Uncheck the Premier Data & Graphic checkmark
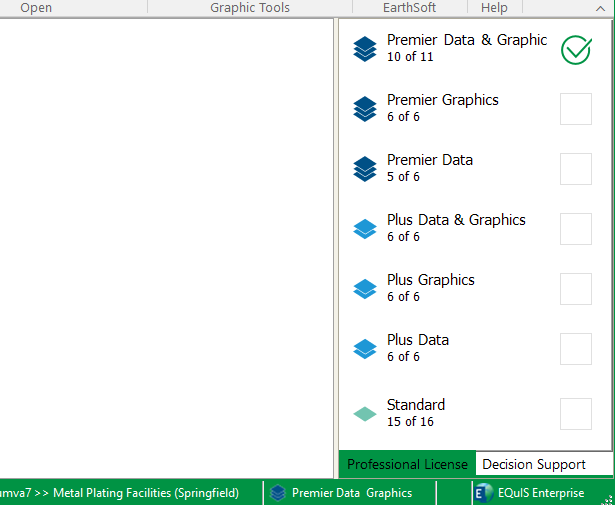Viewport: 615px width, 505px height. (576, 49)
